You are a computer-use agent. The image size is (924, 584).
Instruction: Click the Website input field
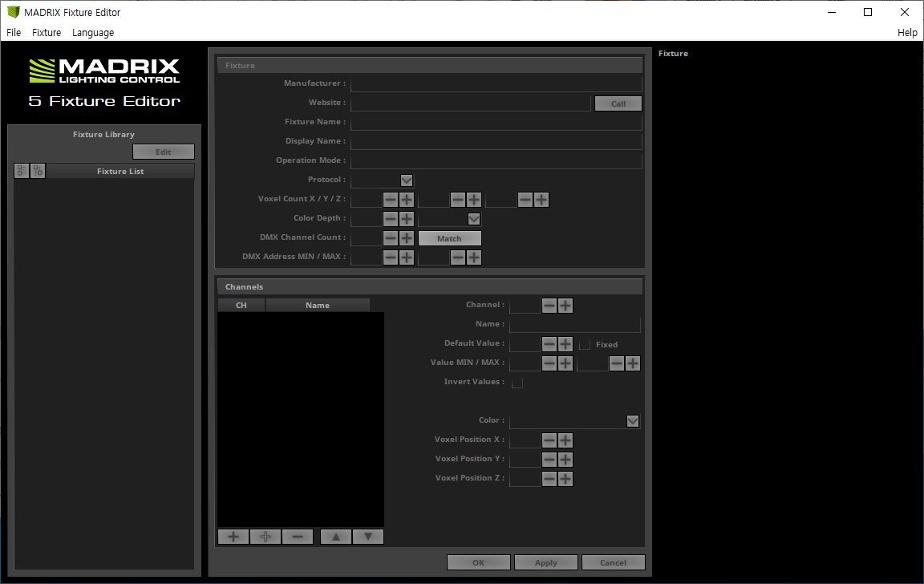pyautogui.click(x=470, y=103)
